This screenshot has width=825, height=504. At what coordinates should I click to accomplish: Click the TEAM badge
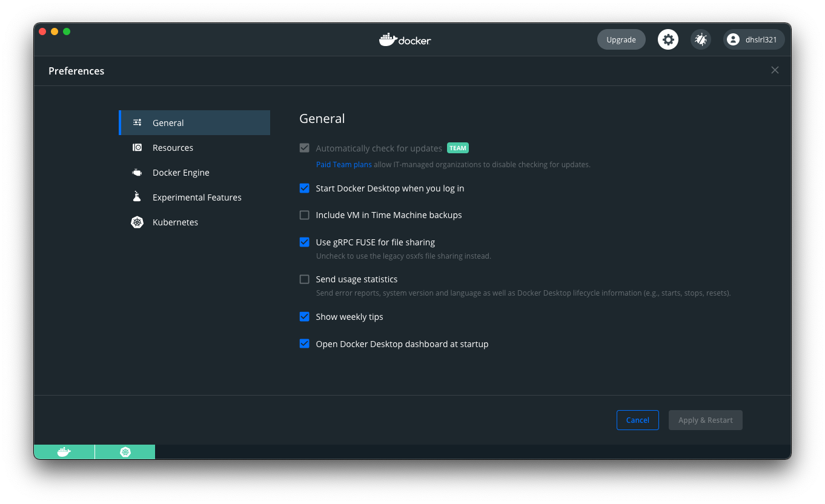tap(458, 148)
